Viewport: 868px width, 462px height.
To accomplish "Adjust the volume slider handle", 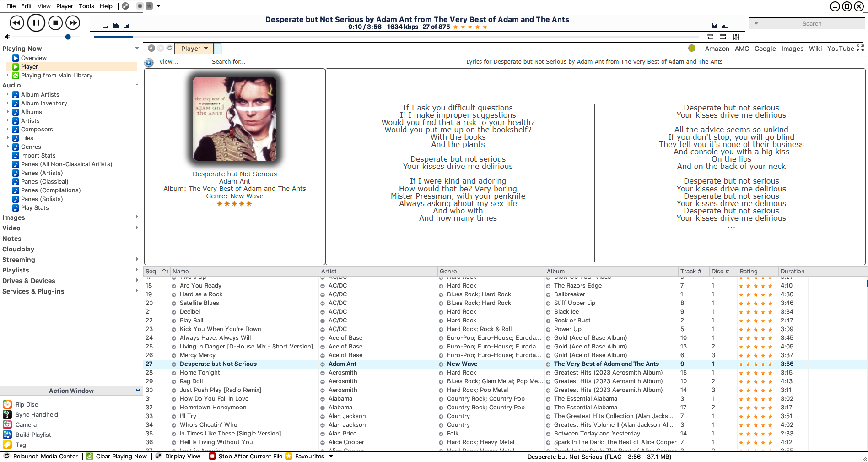I will pyautogui.click(x=68, y=37).
